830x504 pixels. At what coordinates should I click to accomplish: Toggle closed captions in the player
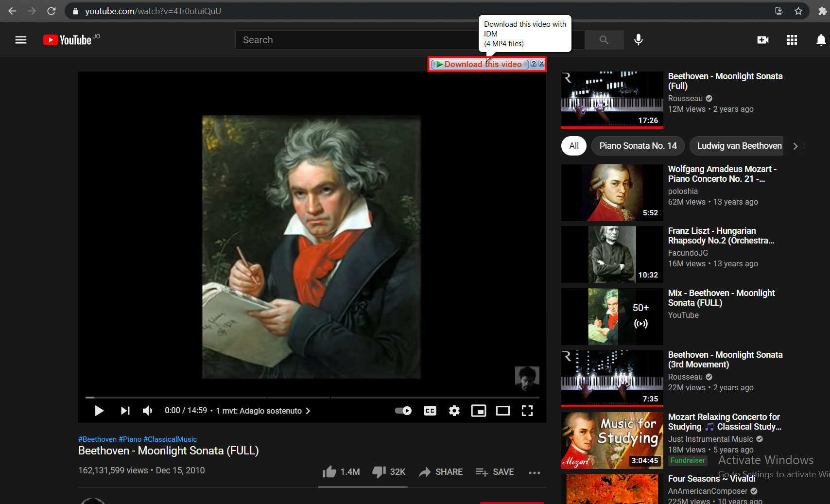(x=430, y=411)
